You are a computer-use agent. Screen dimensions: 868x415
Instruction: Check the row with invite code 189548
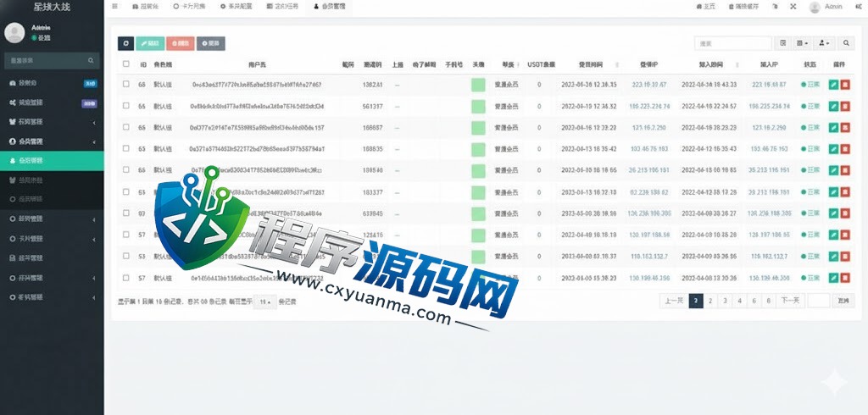point(126,169)
